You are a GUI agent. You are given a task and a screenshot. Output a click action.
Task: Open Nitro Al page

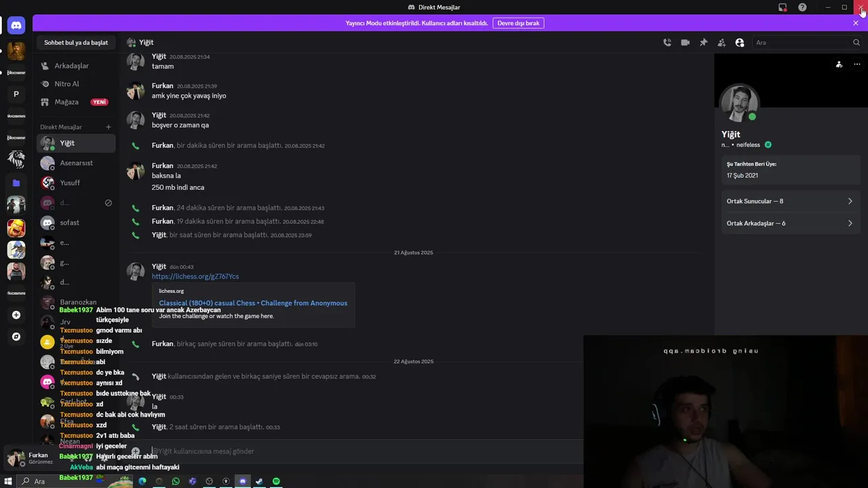(76, 84)
